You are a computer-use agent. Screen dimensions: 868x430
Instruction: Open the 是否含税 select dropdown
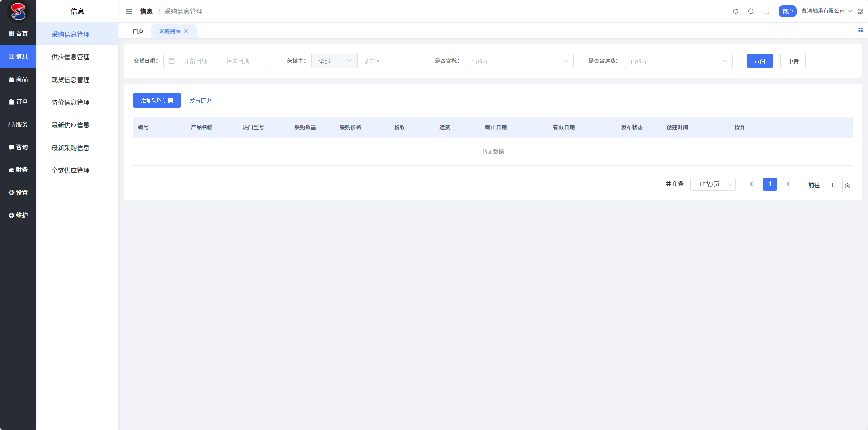[519, 61]
